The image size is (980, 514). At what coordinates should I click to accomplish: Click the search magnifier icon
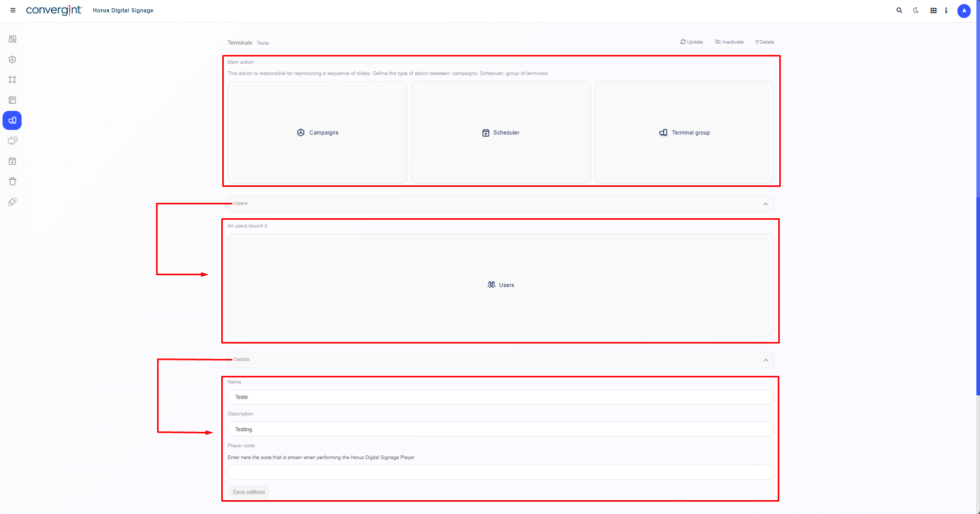[899, 10]
